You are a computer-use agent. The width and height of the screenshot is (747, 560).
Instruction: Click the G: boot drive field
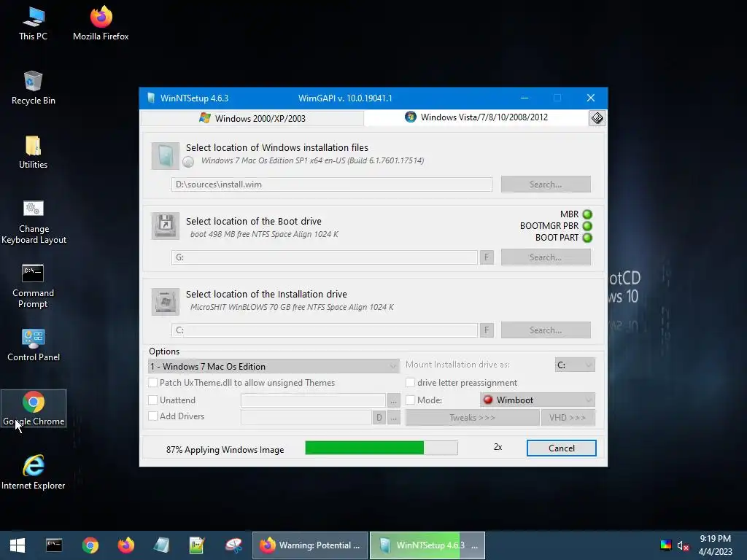325,257
